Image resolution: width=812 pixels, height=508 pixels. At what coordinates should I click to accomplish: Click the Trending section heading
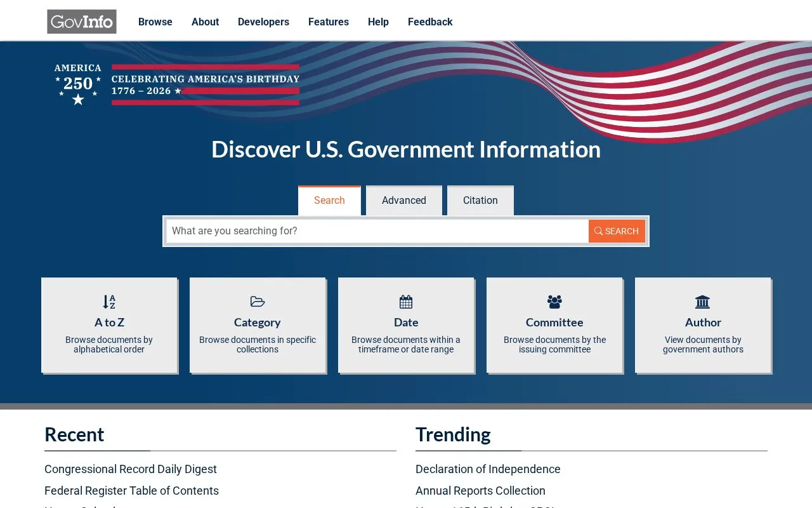coord(453,435)
